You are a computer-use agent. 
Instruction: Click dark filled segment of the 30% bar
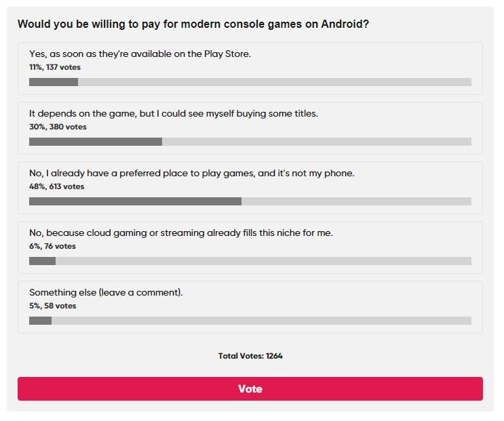pos(95,142)
